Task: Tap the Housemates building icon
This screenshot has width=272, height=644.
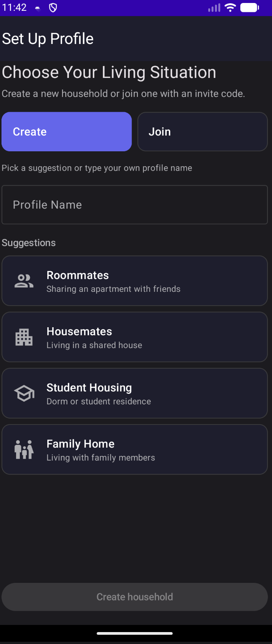Action: click(x=24, y=337)
